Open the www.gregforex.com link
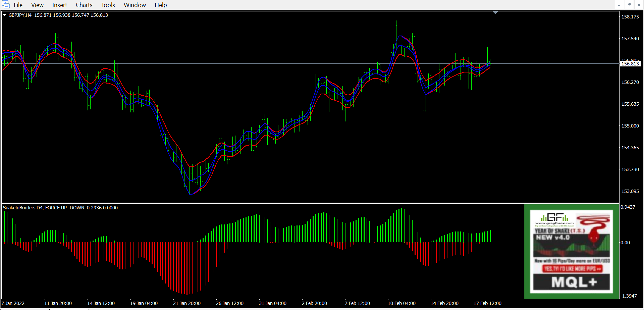644x310 pixels. pos(554,223)
